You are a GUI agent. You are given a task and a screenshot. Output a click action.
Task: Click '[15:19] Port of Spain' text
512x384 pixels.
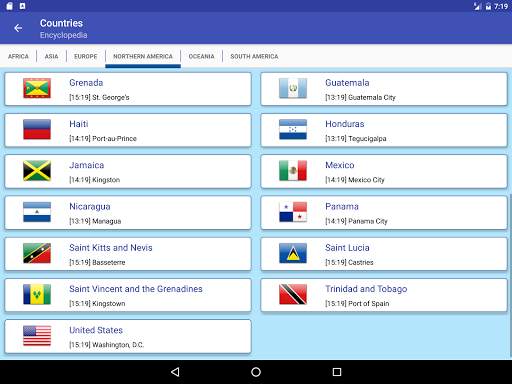[357, 303]
